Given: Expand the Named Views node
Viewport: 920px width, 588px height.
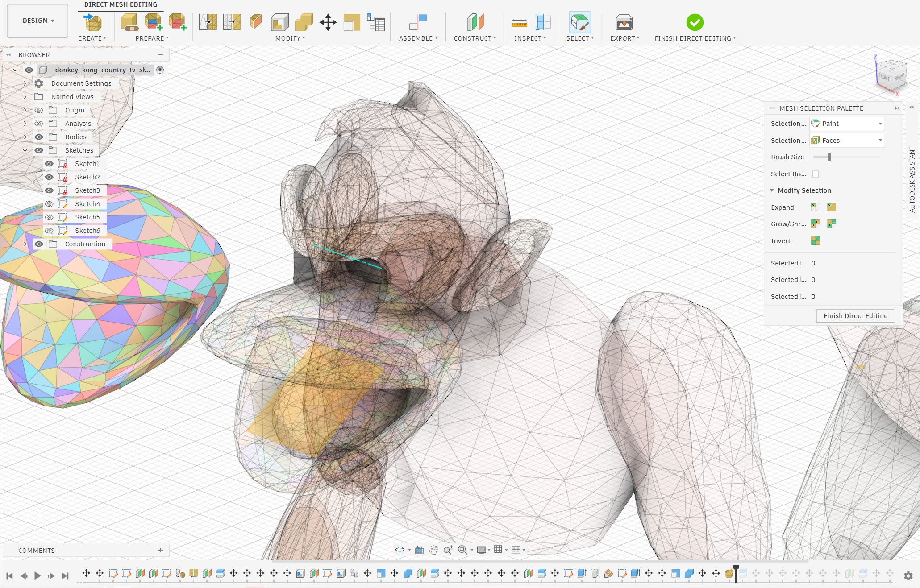Looking at the screenshot, I should pos(25,97).
